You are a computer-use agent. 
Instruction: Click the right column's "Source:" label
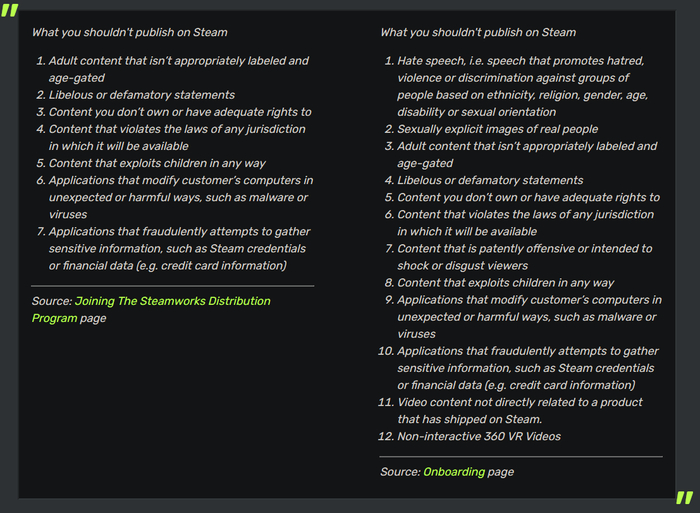point(400,472)
